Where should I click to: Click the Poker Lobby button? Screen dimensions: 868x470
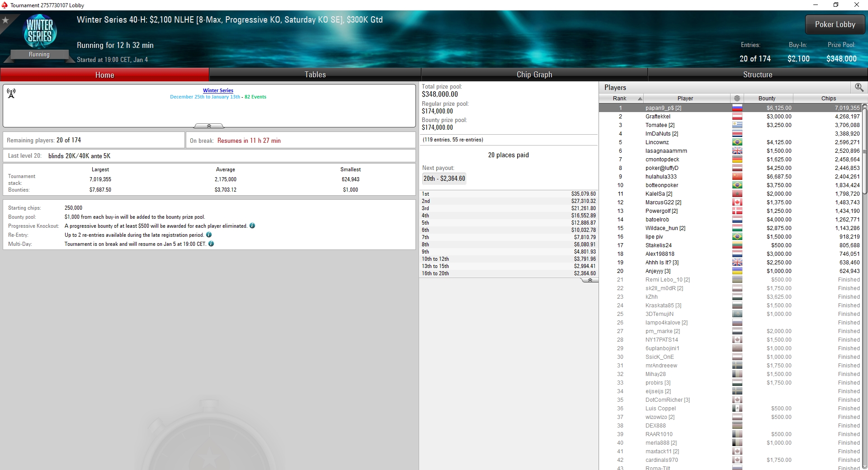point(835,24)
